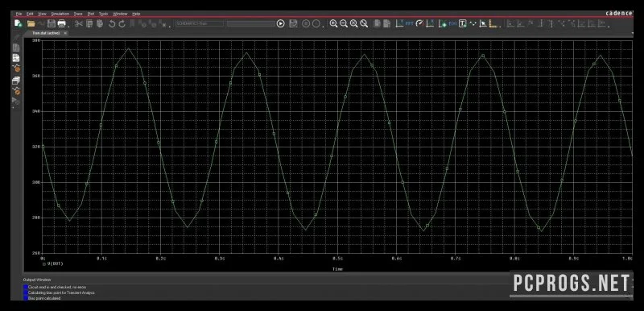The width and height of the screenshot is (644, 311).
Task: Click the lower sidebar waveform gear icon
Action: click(16, 90)
